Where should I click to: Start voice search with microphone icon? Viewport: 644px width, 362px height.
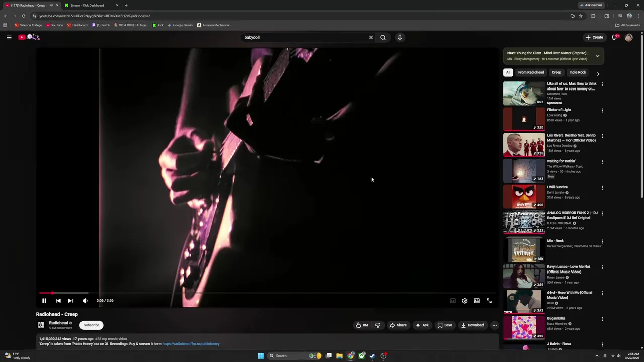(x=400, y=37)
